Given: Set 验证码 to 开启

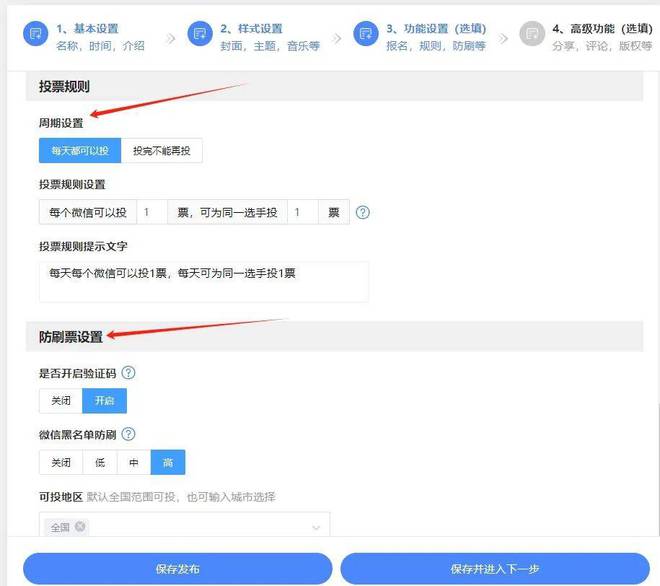Looking at the screenshot, I should (104, 400).
